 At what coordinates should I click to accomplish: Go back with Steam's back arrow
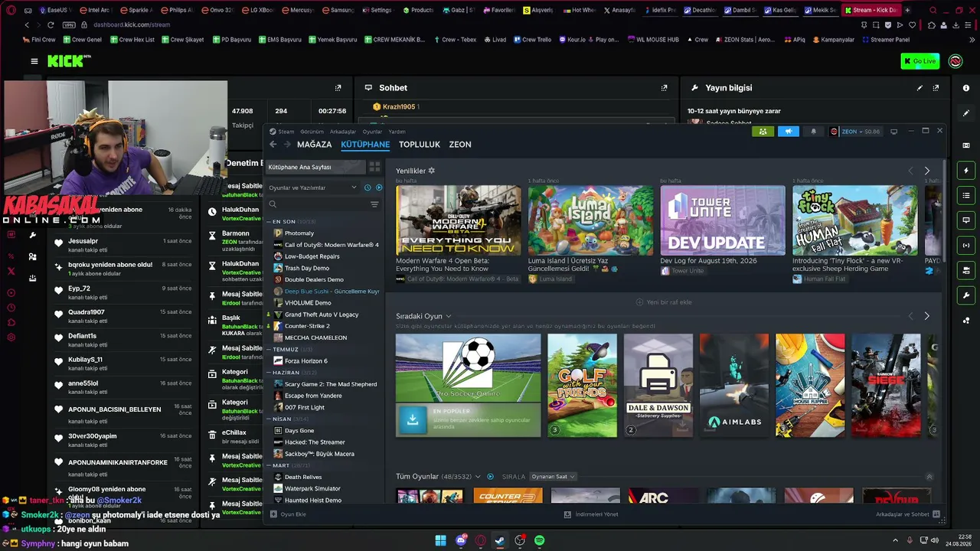tap(273, 144)
